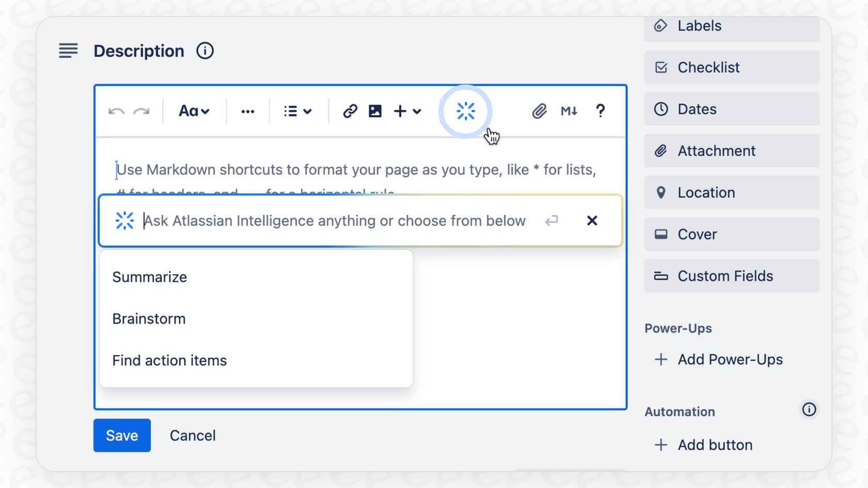Click the hamburger icon beside Description
This screenshot has width=868, height=488.
click(x=68, y=51)
